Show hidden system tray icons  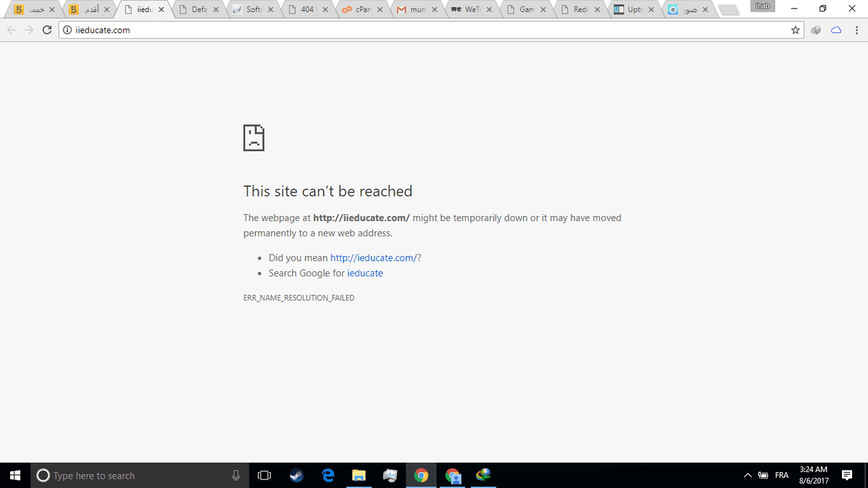pos(747,475)
